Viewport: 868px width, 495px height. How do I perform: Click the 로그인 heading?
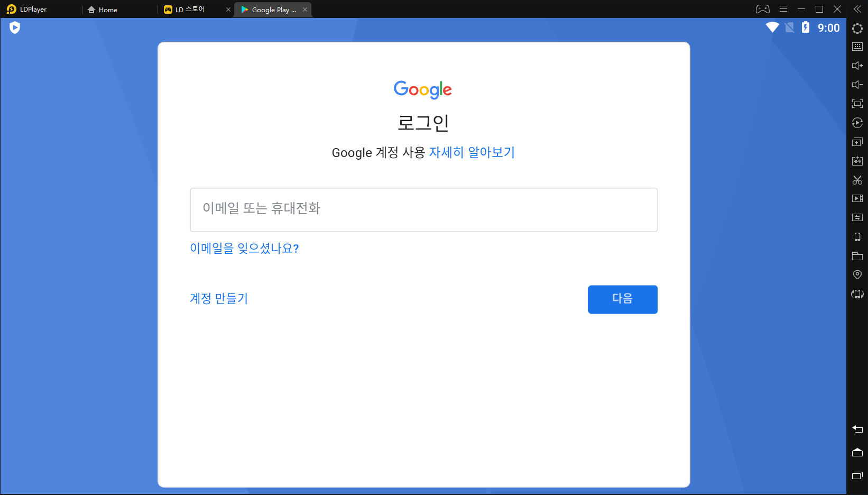click(423, 123)
